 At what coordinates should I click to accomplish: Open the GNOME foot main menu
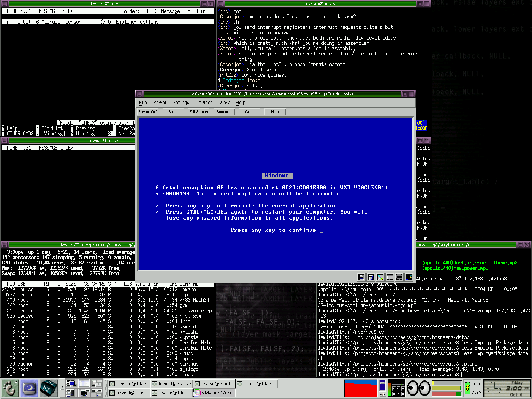click(x=9, y=388)
